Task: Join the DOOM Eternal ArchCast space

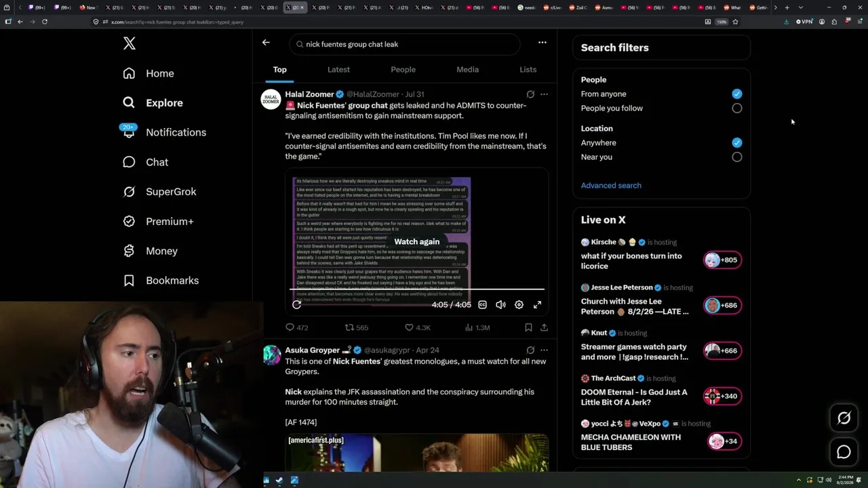Action: (x=723, y=396)
